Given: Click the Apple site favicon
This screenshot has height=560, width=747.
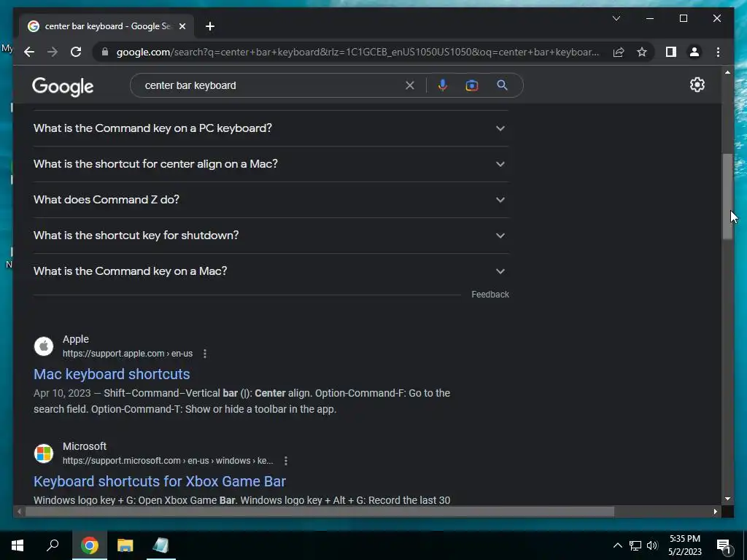Looking at the screenshot, I should (43, 346).
